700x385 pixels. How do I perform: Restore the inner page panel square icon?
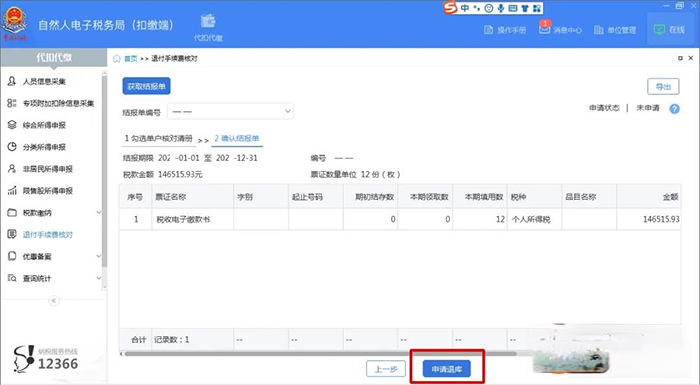click(x=680, y=58)
